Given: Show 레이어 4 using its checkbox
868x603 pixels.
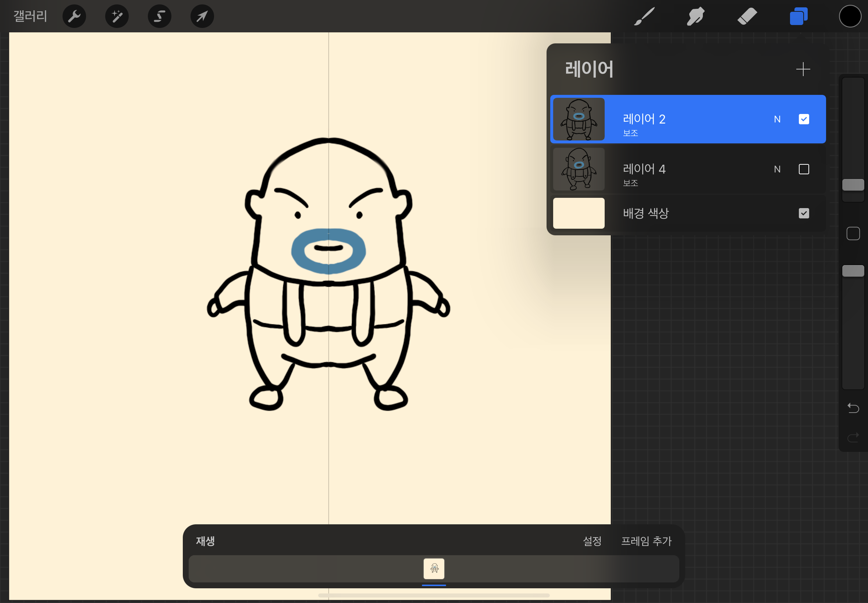Looking at the screenshot, I should pos(803,169).
